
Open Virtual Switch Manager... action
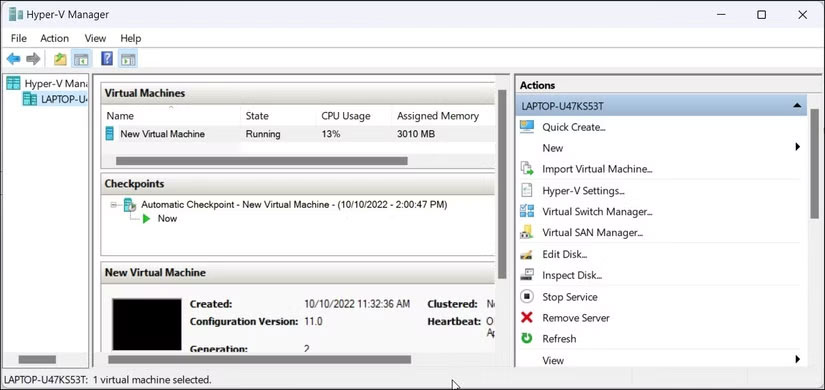click(597, 212)
